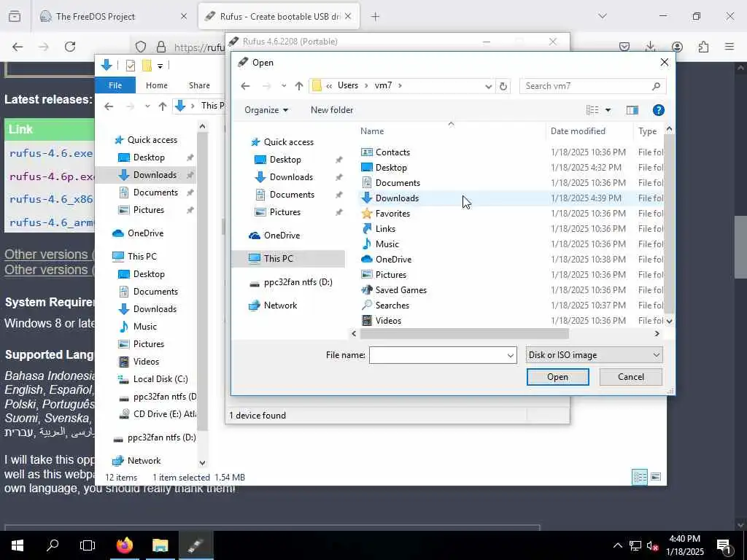This screenshot has width=747, height=560.
Task: Click the Up one level arrow in Open dialog
Action: click(298, 86)
